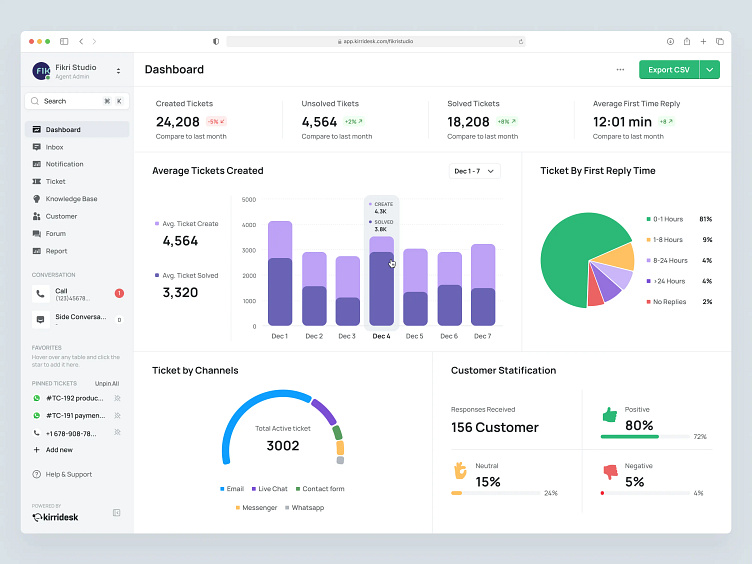Unpin the #TC-192 pinned ticket
The width and height of the screenshot is (752, 564).
pos(117,398)
